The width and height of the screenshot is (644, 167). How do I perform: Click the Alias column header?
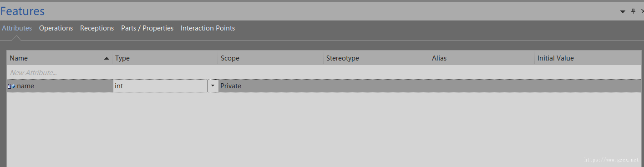(482, 58)
